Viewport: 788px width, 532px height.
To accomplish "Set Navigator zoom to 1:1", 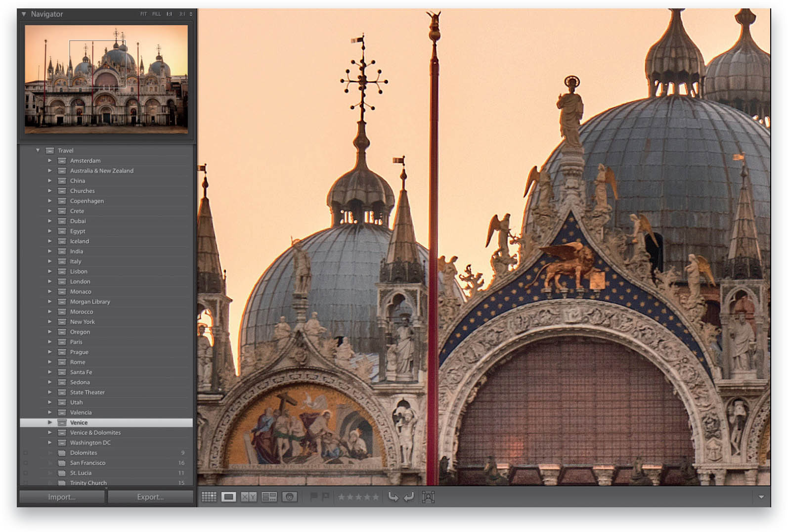I will click(x=169, y=14).
